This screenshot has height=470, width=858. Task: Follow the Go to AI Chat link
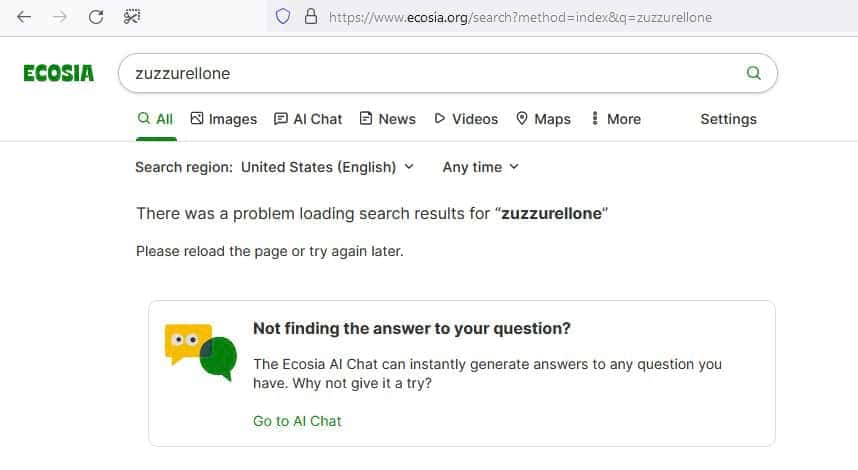[297, 421]
